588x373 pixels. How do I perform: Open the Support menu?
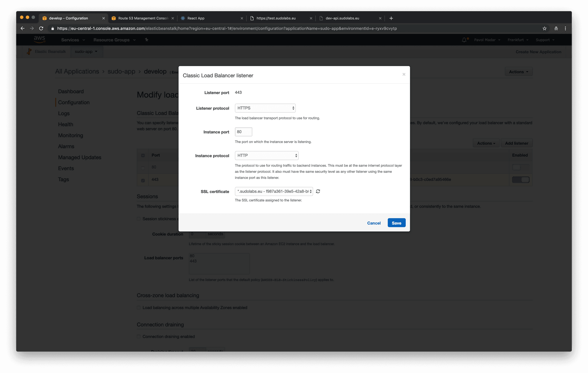[x=545, y=40]
